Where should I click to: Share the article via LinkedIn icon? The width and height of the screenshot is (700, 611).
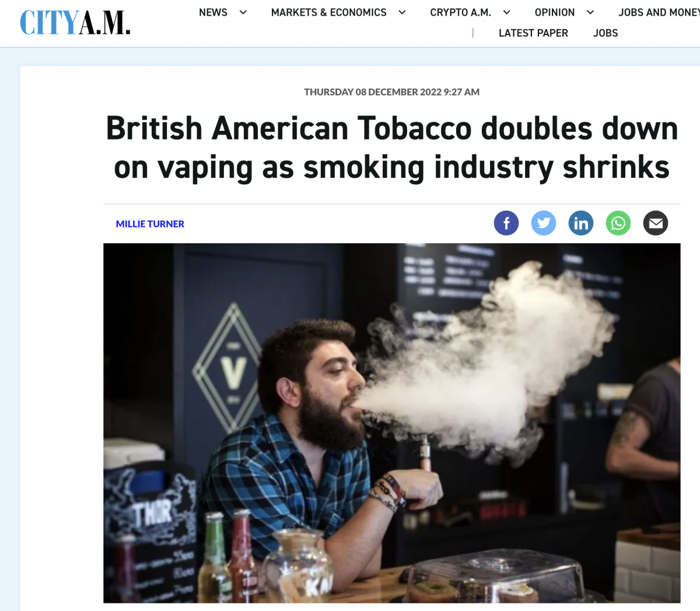[581, 223]
